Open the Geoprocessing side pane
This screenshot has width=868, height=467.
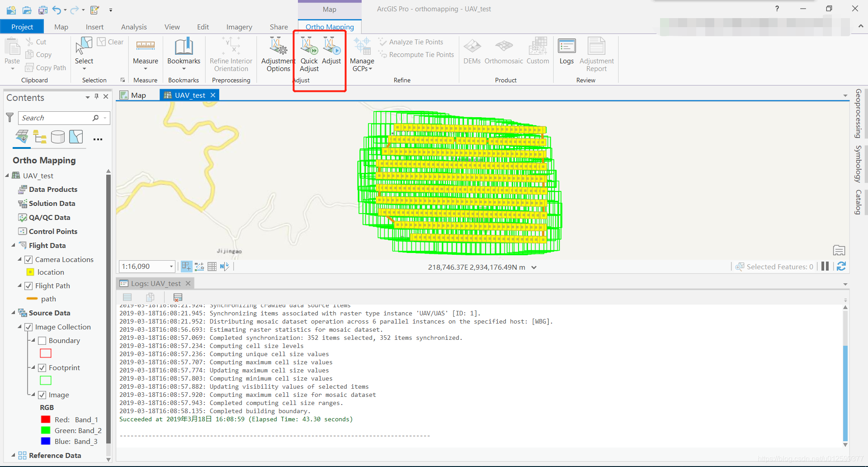858,114
